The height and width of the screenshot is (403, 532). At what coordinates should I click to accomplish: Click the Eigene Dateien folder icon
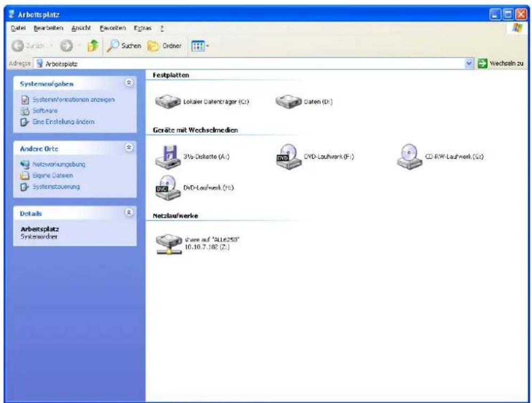tap(25, 175)
